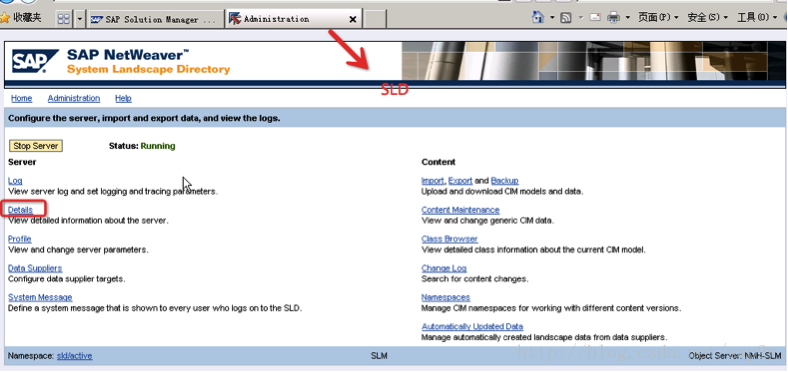Click the sld/active namespace link
This screenshot has height=372, width=788.
click(x=74, y=356)
